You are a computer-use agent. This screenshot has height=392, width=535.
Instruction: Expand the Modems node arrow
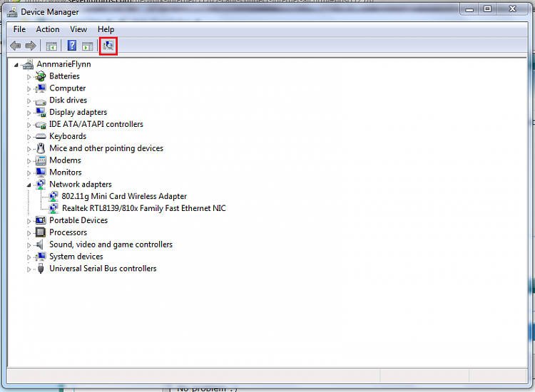(29, 161)
